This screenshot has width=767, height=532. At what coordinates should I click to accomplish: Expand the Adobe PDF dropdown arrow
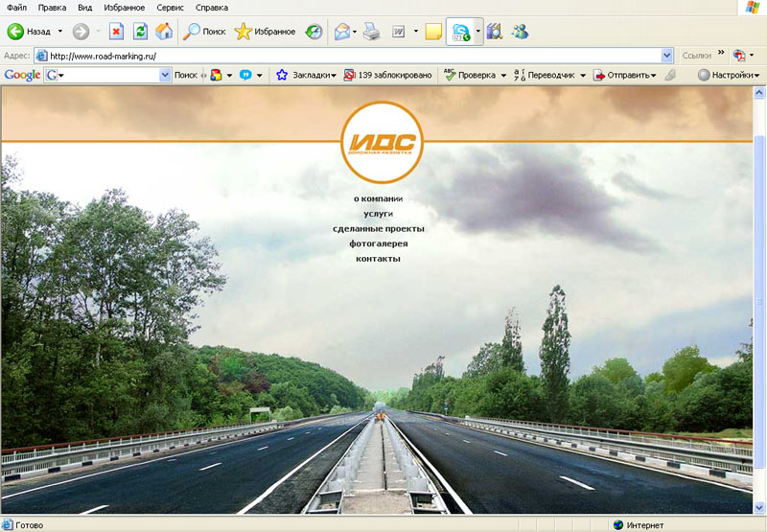pos(752,56)
